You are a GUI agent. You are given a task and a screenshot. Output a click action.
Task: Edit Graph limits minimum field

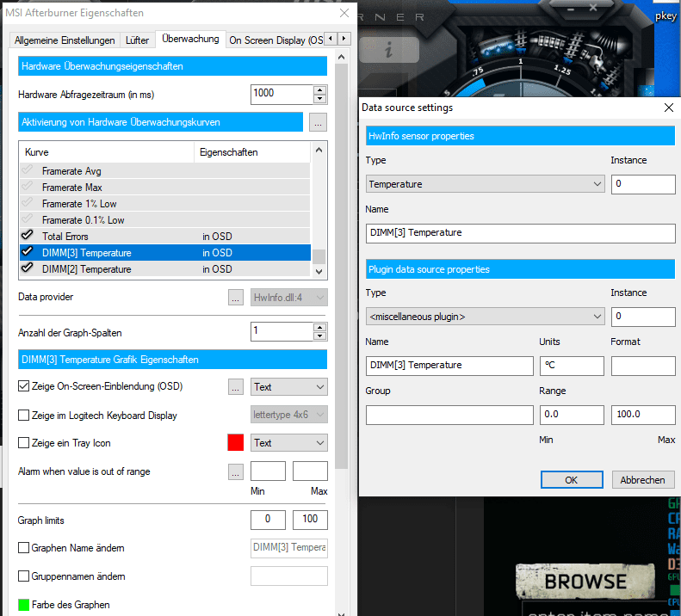[x=268, y=520]
